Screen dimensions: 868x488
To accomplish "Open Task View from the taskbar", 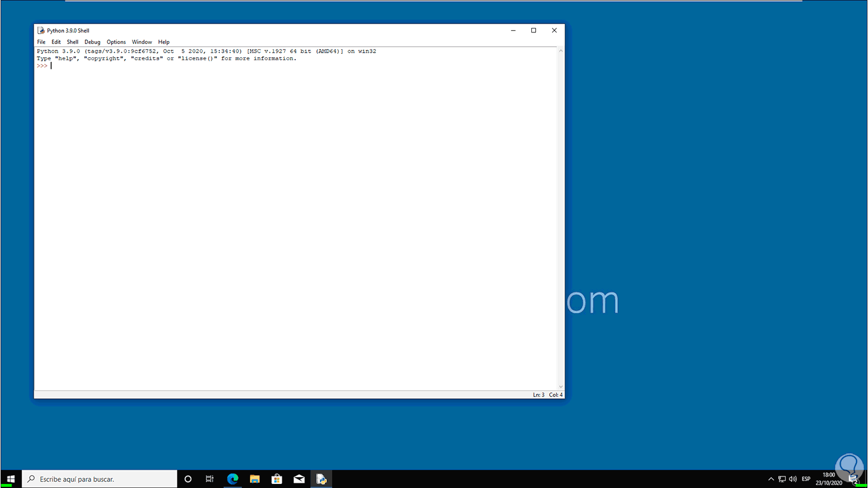I will pyautogui.click(x=210, y=479).
